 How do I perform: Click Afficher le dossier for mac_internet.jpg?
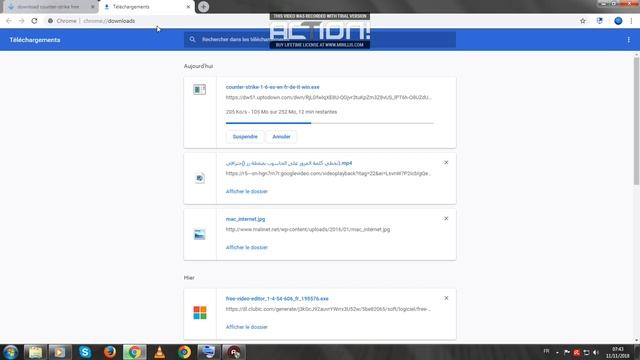tap(247, 247)
